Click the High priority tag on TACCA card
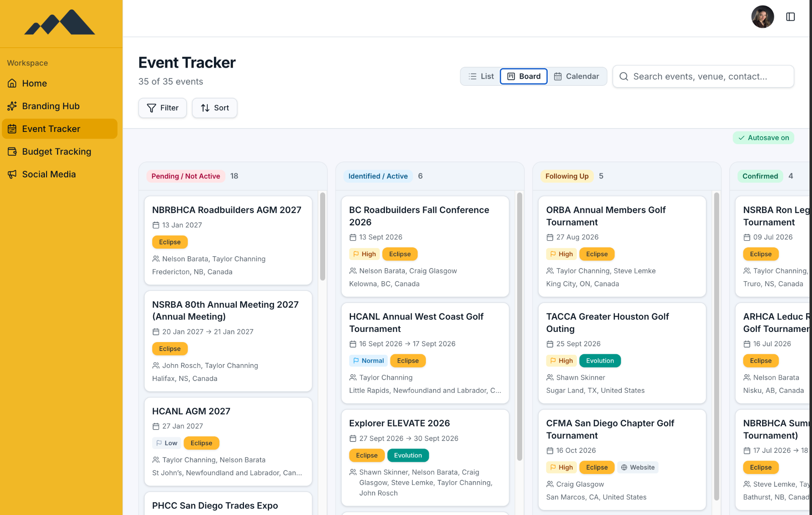The image size is (812, 515). pyautogui.click(x=561, y=361)
